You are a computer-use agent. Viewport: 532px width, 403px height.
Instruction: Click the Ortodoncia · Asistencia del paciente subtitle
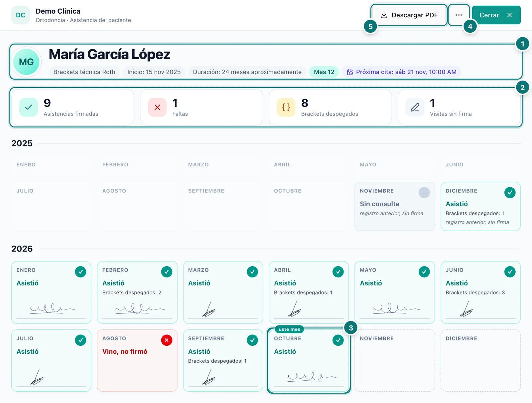point(83,20)
